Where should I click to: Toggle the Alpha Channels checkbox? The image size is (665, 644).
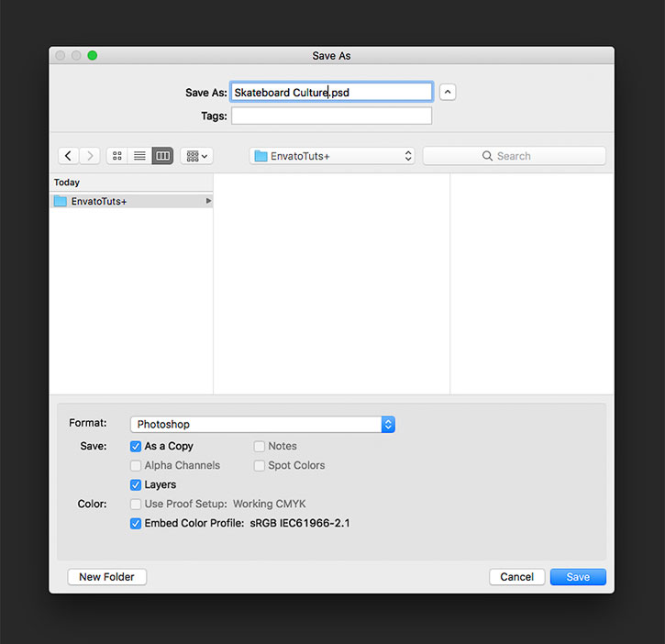[x=136, y=465]
